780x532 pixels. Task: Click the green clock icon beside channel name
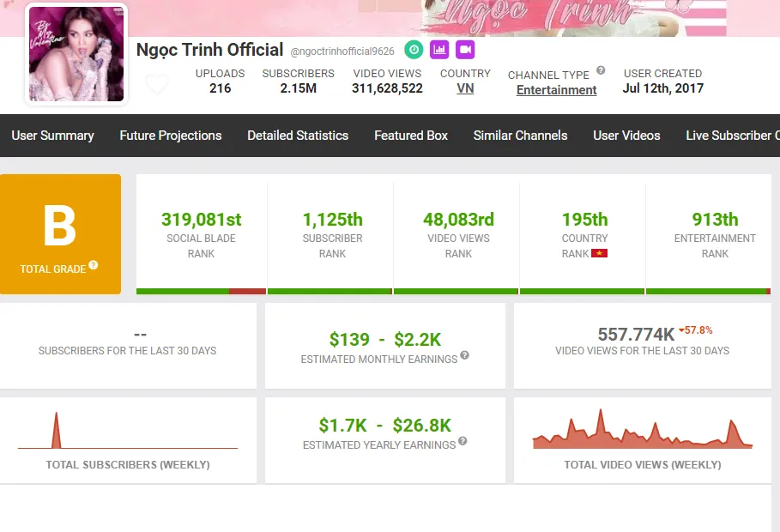(414, 49)
